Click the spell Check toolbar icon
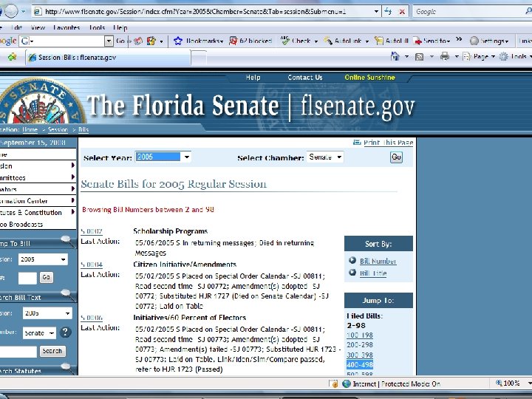This screenshot has height=399, width=532. [x=284, y=41]
